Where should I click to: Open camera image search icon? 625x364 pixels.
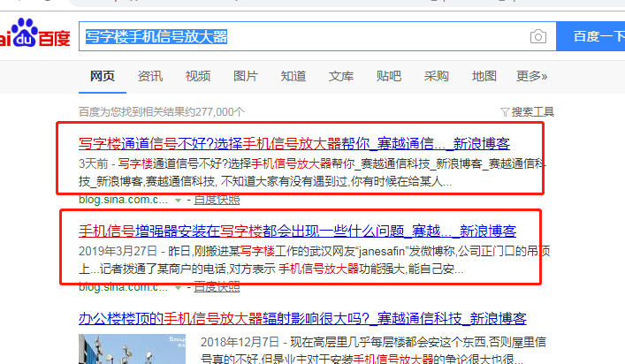[x=538, y=36]
